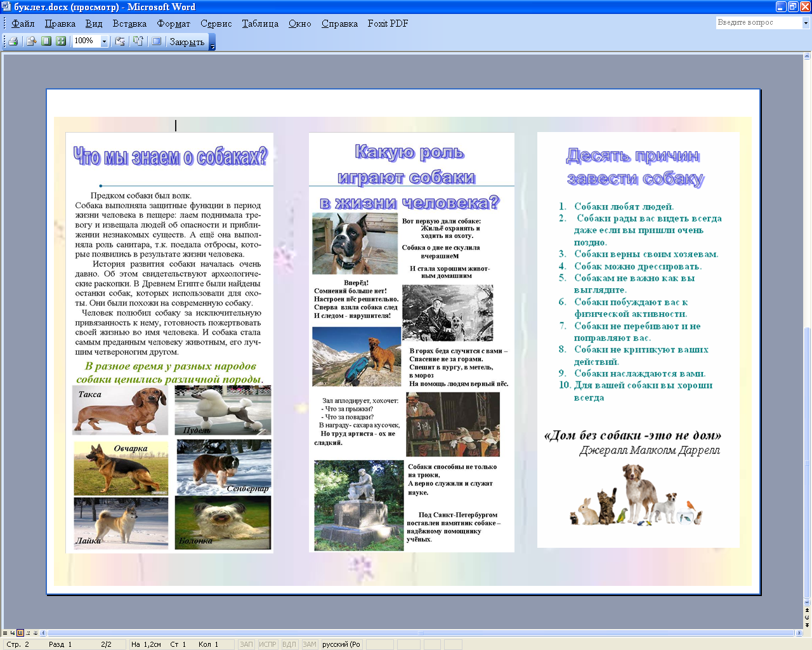
Task: Click the Лайка dog picture
Action: click(x=121, y=523)
